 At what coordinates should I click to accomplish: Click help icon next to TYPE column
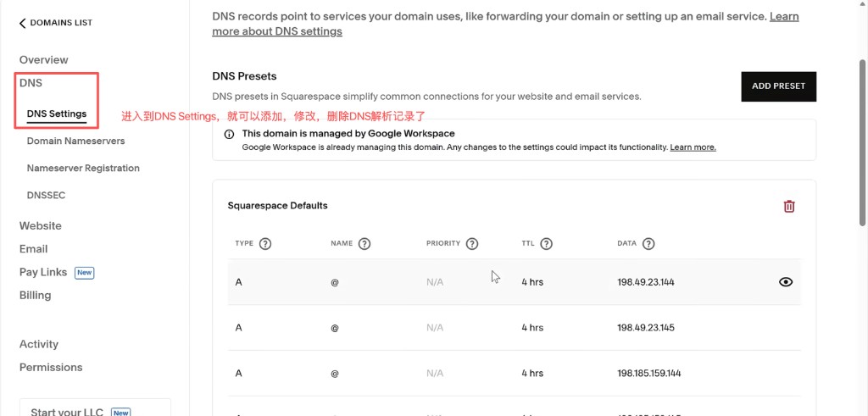coord(265,243)
